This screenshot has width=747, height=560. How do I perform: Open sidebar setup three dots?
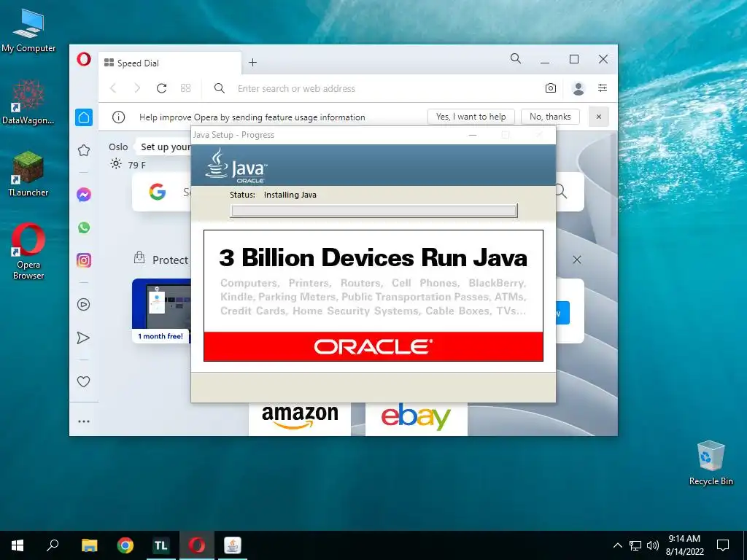click(84, 421)
